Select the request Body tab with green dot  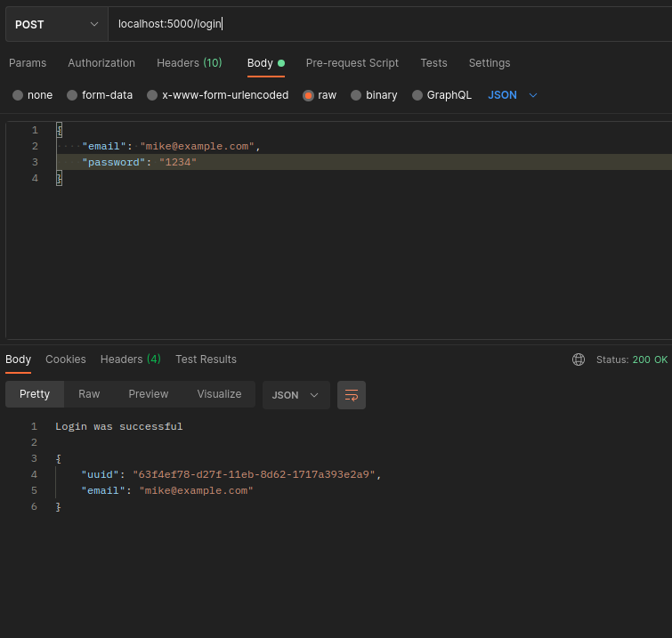[266, 63]
